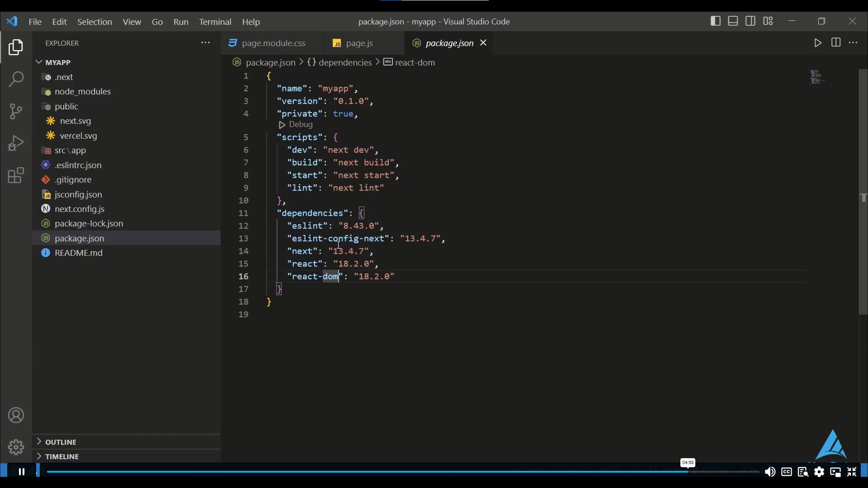
Task: Click line number 11 in gutter
Action: [244, 213]
